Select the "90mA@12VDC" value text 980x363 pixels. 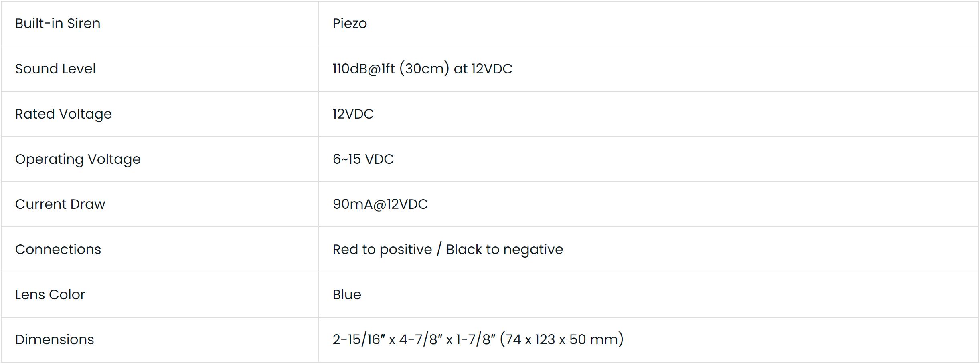tap(380, 204)
